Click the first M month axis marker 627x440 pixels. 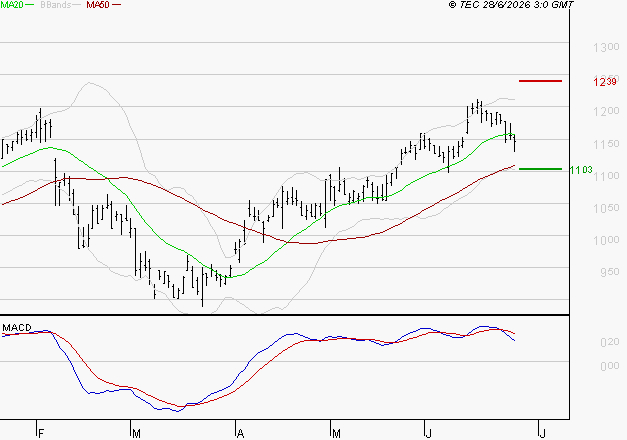tap(136, 433)
